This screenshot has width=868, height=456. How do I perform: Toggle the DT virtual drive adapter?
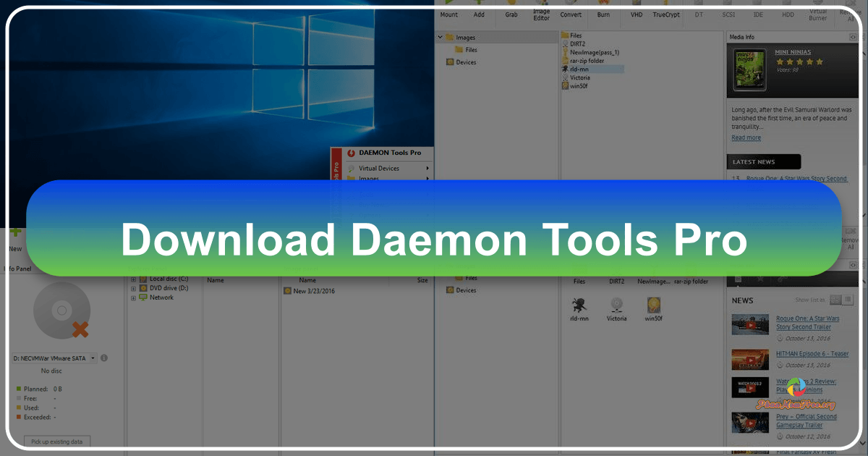pos(699,13)
